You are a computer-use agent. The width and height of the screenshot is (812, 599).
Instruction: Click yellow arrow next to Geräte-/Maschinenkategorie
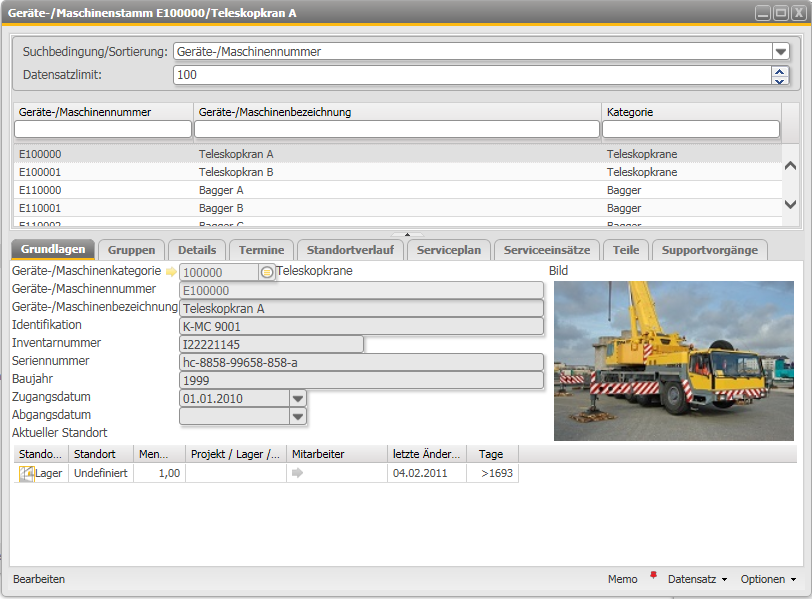(x=170, y=271)
